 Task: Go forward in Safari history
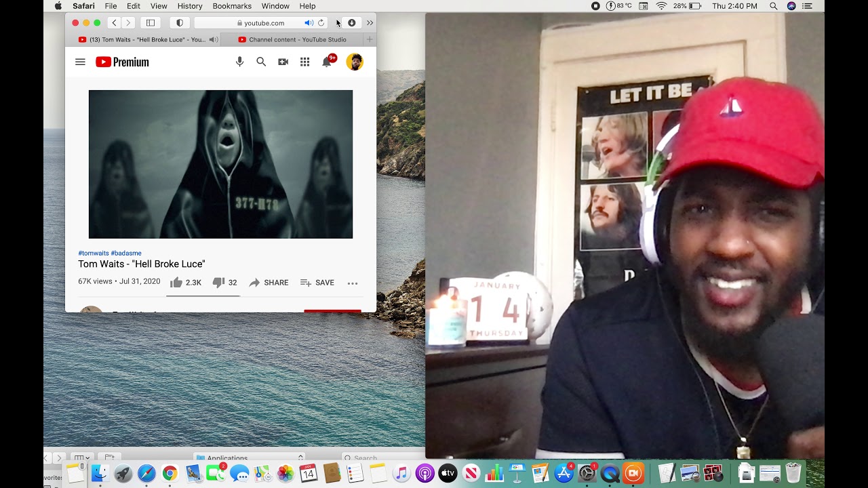[x=128, y=23]
